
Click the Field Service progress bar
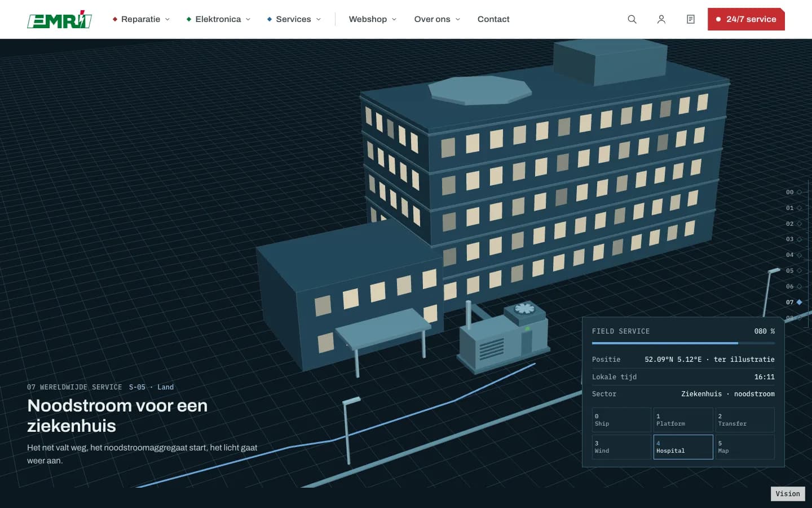click(683, 343)
